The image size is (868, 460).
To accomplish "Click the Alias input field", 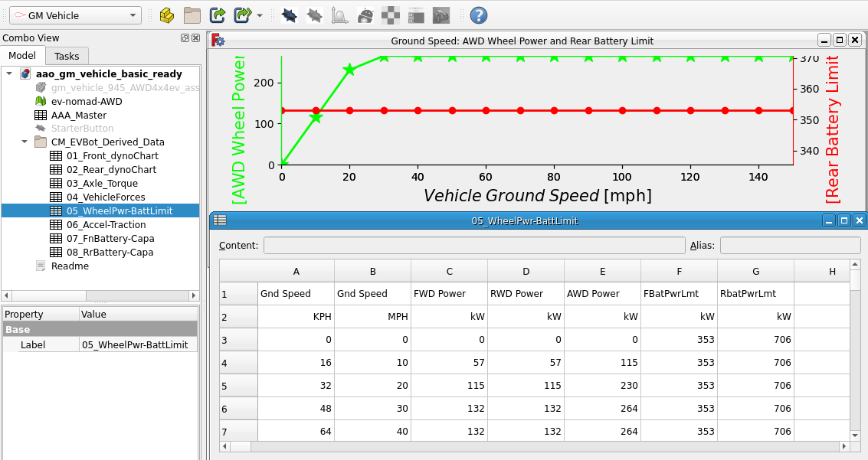I will tap(789, 246).
